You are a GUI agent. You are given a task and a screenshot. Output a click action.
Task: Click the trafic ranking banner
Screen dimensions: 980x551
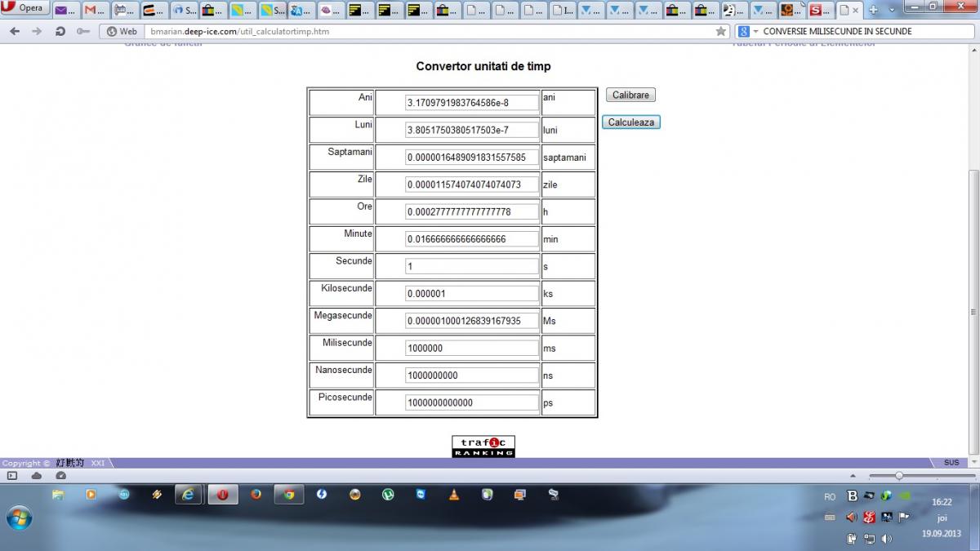coord(483,447)
